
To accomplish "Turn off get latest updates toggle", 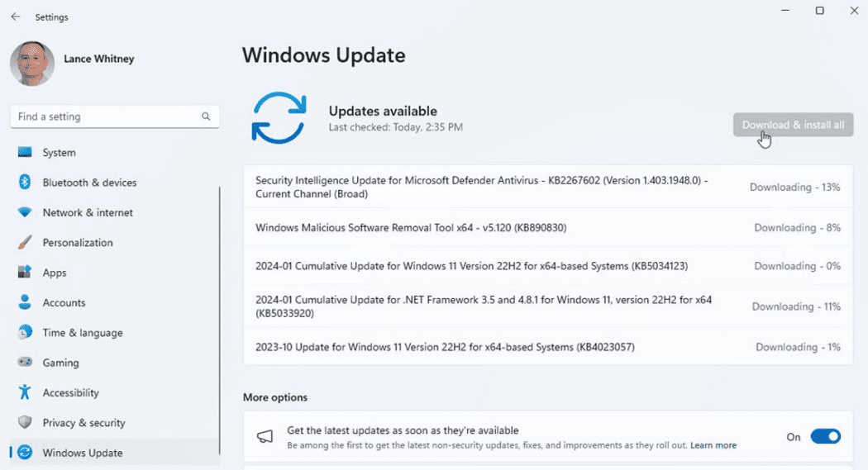I will [x=825, y=437].
